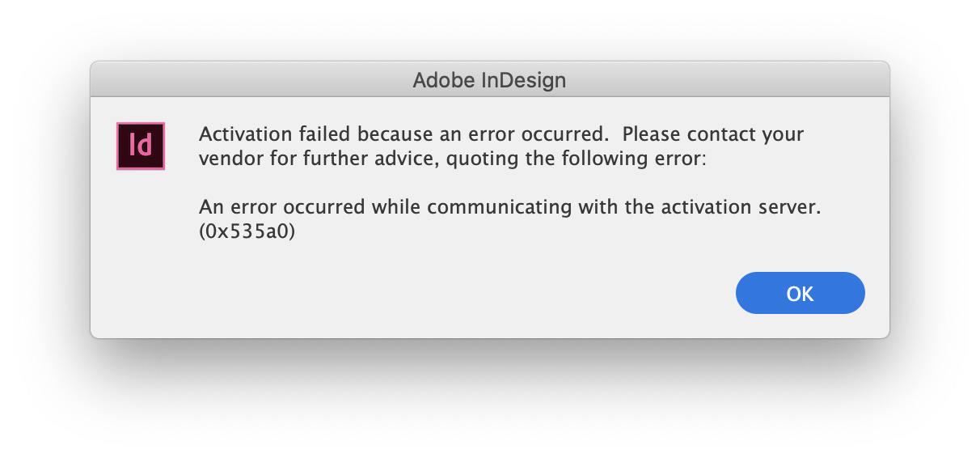Click "occurred." ending the first sentence

568,134
